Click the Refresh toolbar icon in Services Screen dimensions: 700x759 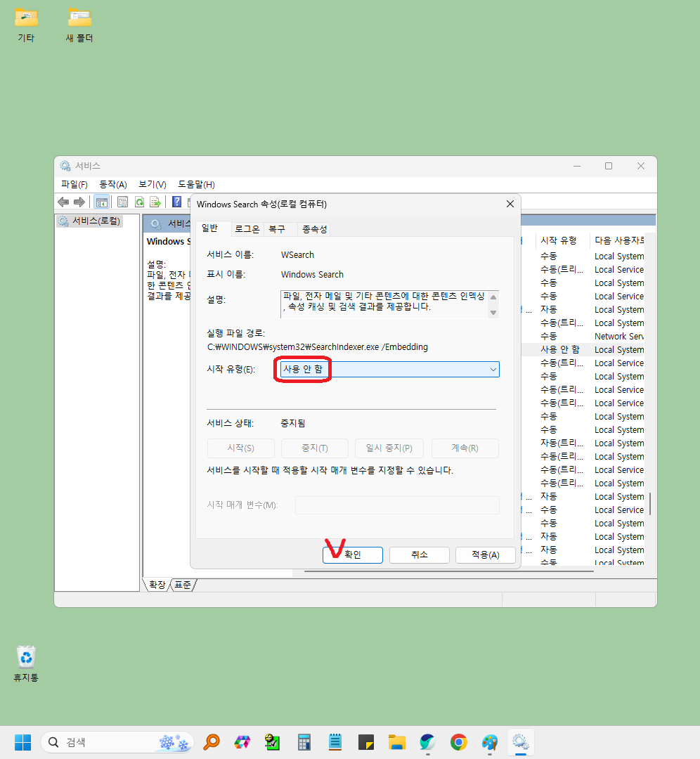click(x=139, y=202)
